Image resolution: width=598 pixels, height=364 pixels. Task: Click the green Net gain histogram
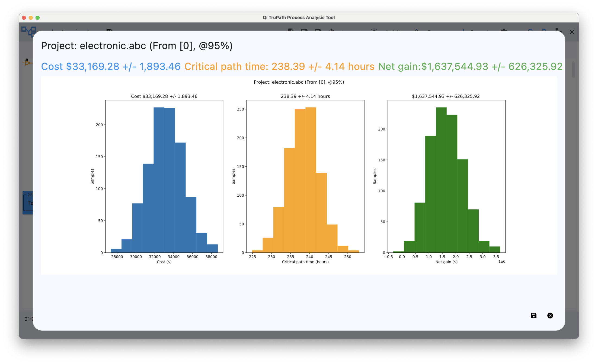[x=446, y=176]
